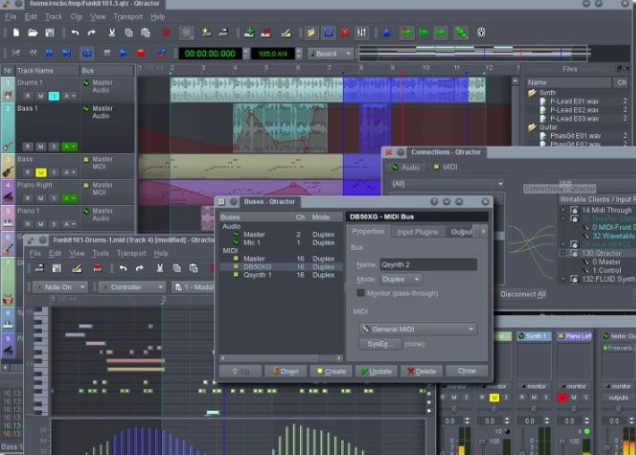Viewport: 636px width, 455px height.
Task: Toggle loop mode in the transport bar
Action: click(87, 53)
